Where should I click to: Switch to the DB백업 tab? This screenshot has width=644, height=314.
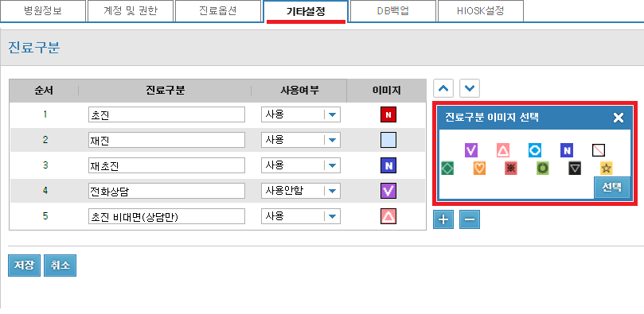tap(393, 11)
